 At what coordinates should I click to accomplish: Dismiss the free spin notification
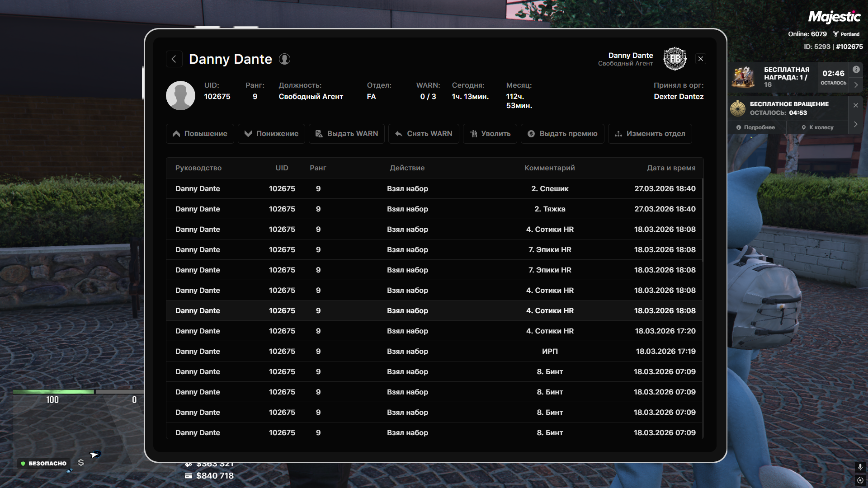(856, 105)
